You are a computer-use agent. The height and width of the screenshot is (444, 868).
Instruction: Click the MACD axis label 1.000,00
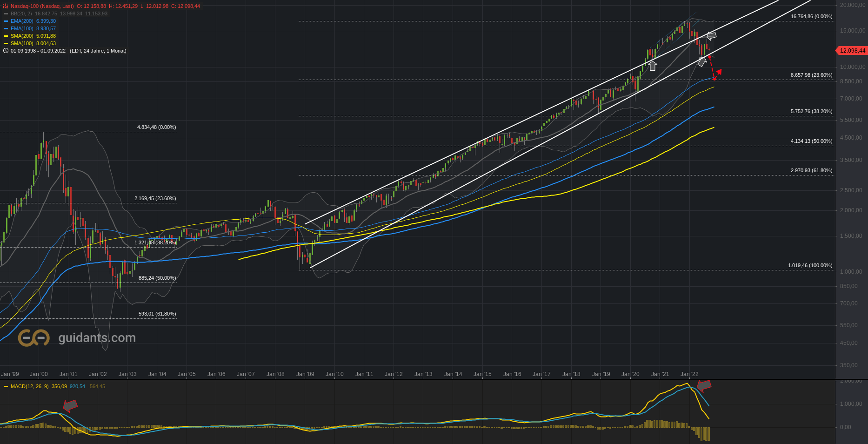(x=851, y=404)
